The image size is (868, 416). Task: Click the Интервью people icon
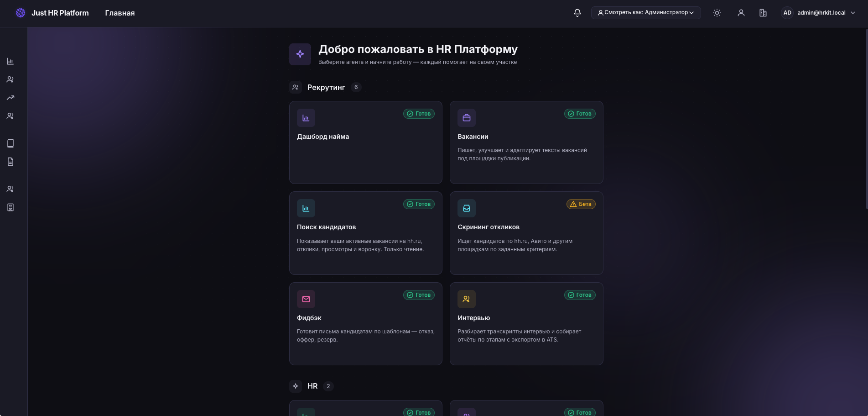point(467,299)
